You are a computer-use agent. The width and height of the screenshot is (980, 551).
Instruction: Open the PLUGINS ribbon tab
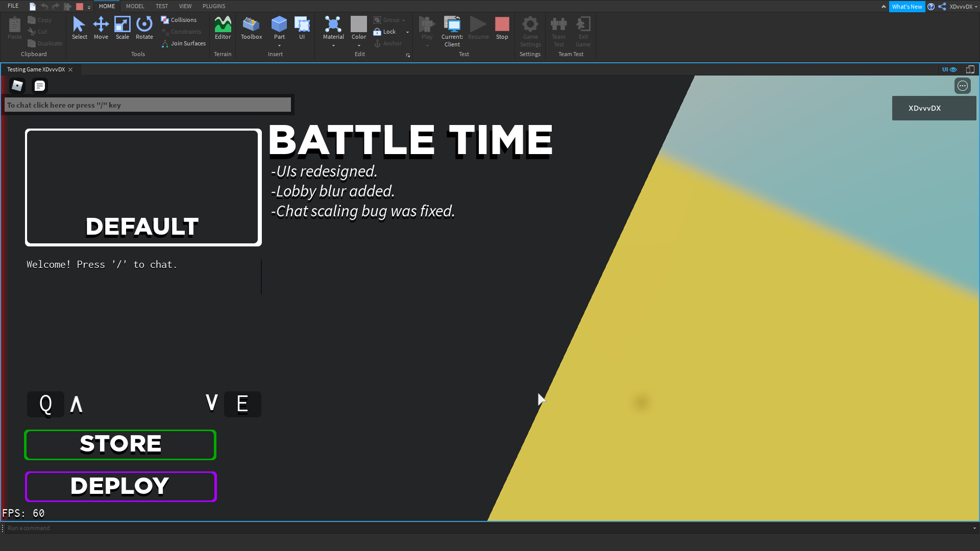(213, 6)
